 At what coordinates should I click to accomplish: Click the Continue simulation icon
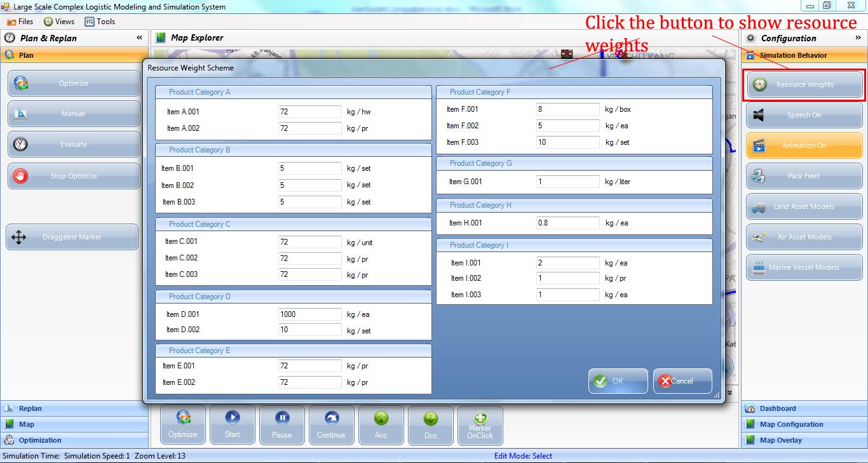(331, 424)
